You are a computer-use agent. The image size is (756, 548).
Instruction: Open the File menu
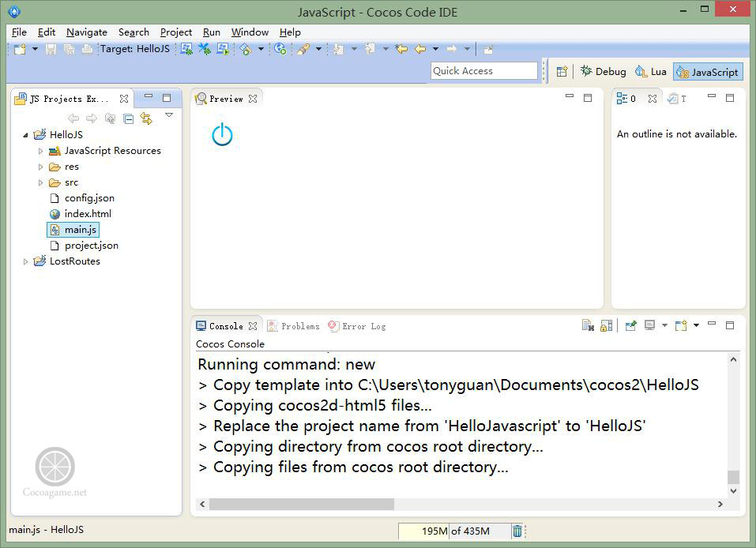coord(19,32)
